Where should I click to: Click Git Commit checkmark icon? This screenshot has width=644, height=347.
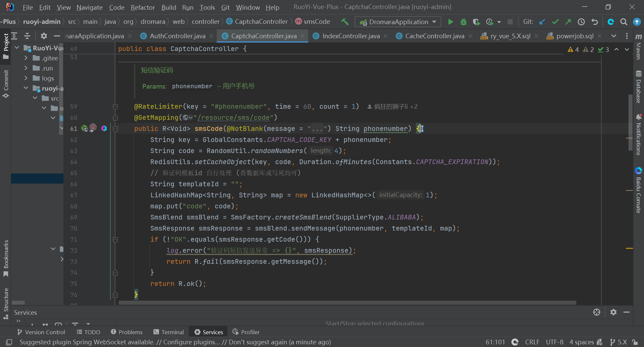pos(555,22)
